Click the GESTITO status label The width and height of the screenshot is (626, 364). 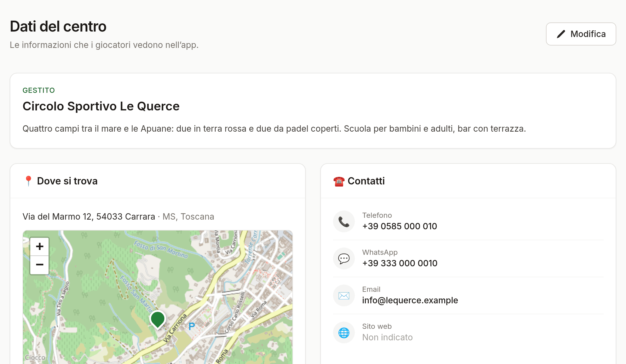coord(39,90)
